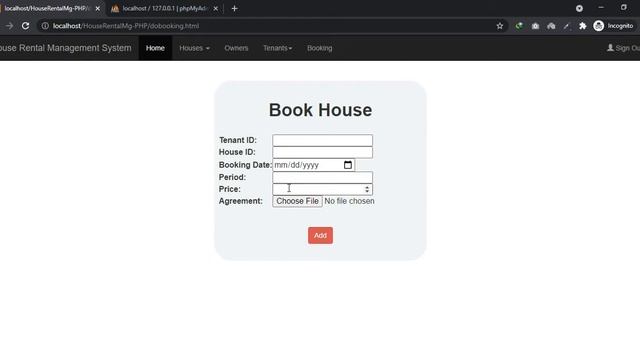Go to Home in the navbar
640x360 pixels.
pyautogui.click(x=155, y=48)
